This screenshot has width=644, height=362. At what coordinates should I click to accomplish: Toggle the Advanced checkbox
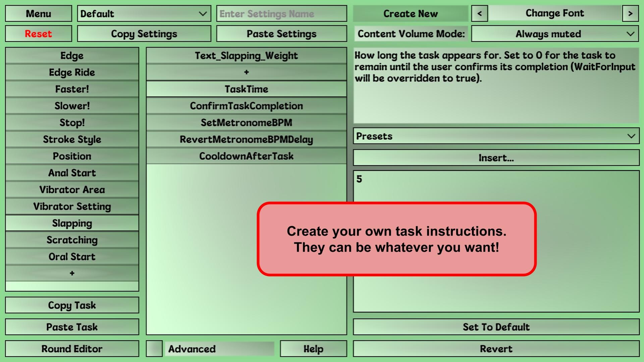tap(154, 349)
